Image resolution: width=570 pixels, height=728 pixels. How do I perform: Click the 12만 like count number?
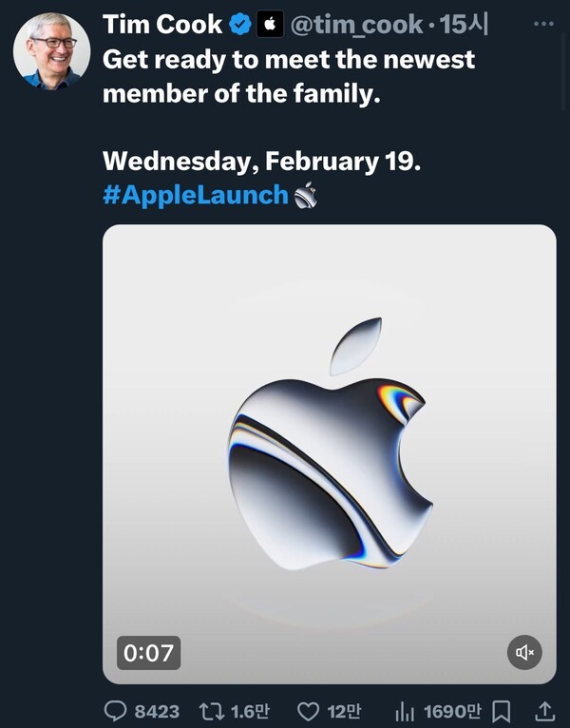[x=342, y=710]
